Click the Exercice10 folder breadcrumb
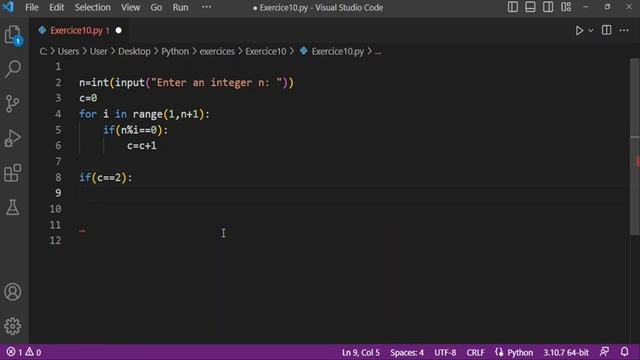This screenshot has height=360, width=640. coord(266,51)
